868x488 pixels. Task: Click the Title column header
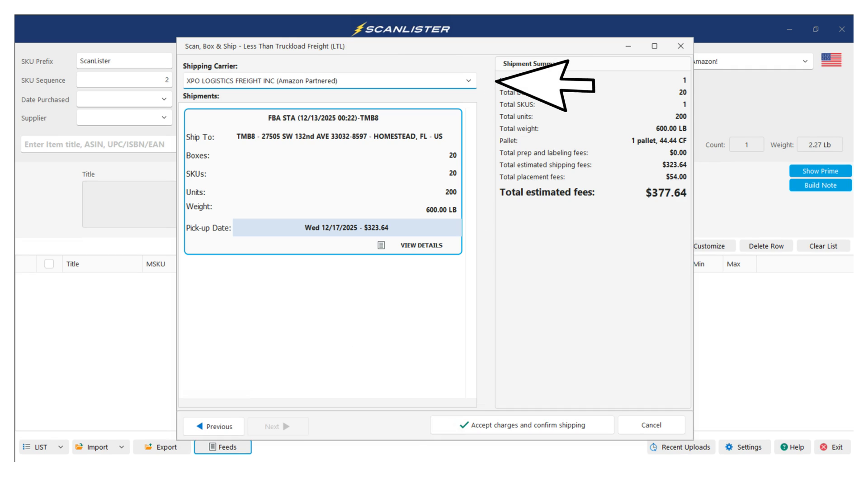(x=73, y=264)
